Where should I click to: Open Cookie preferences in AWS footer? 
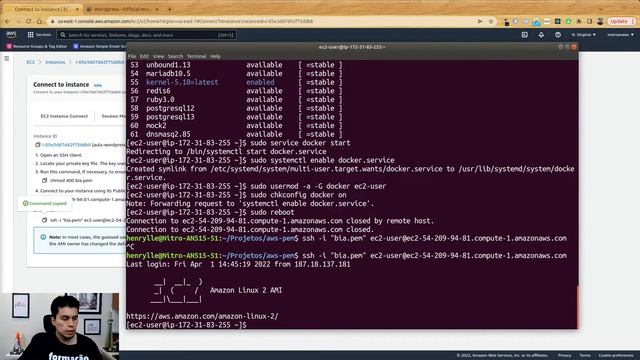(616, 356)
